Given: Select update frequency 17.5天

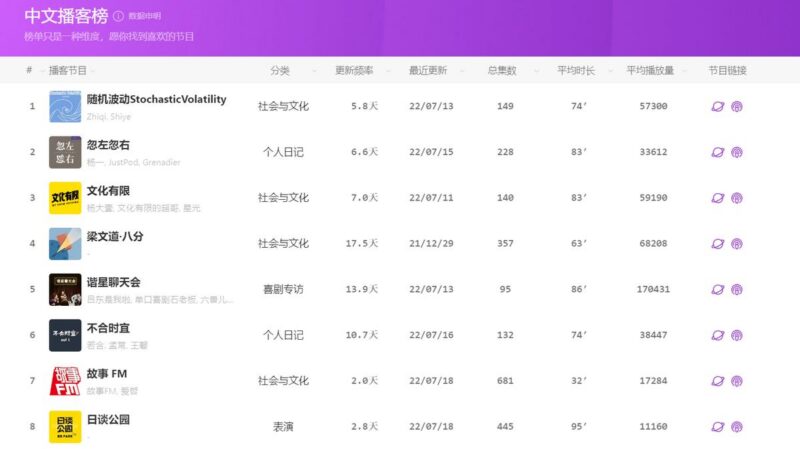Looking at the screenshot, I should (362, 243).
